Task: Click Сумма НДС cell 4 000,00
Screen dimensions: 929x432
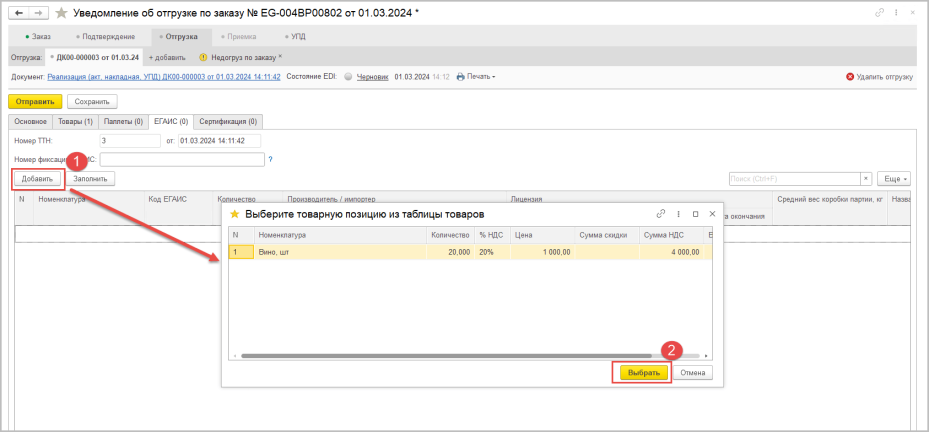Action: point(671,252)
